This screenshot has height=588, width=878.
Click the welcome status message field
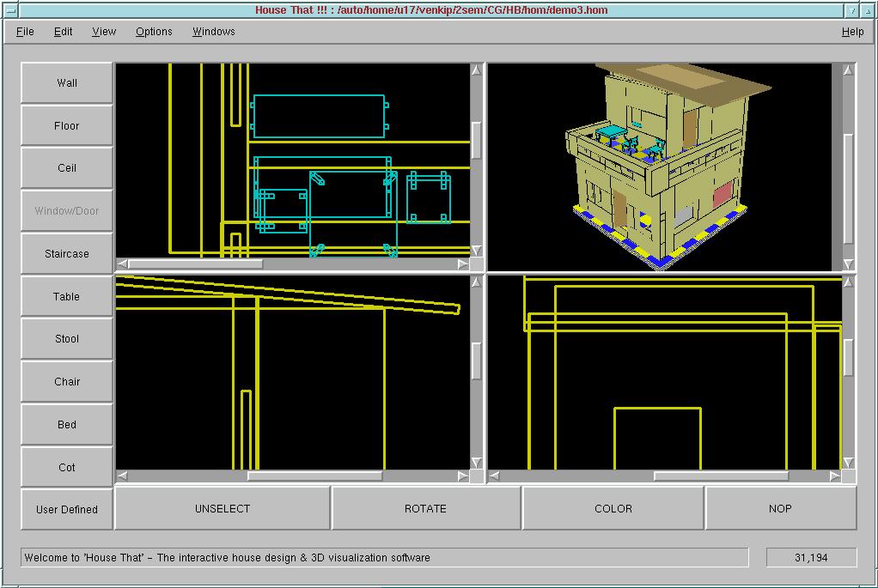(385, 557)
